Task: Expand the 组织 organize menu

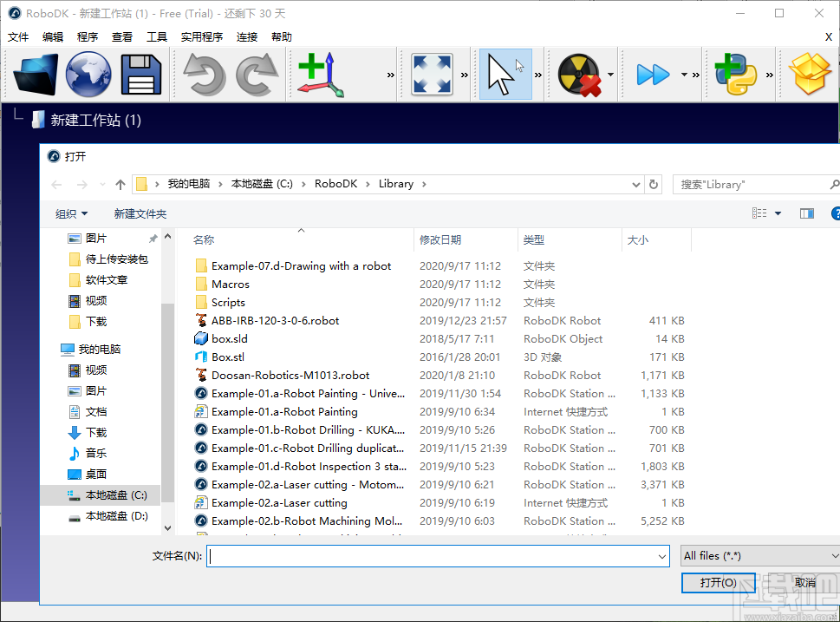Action: click(x=71, y=214)
